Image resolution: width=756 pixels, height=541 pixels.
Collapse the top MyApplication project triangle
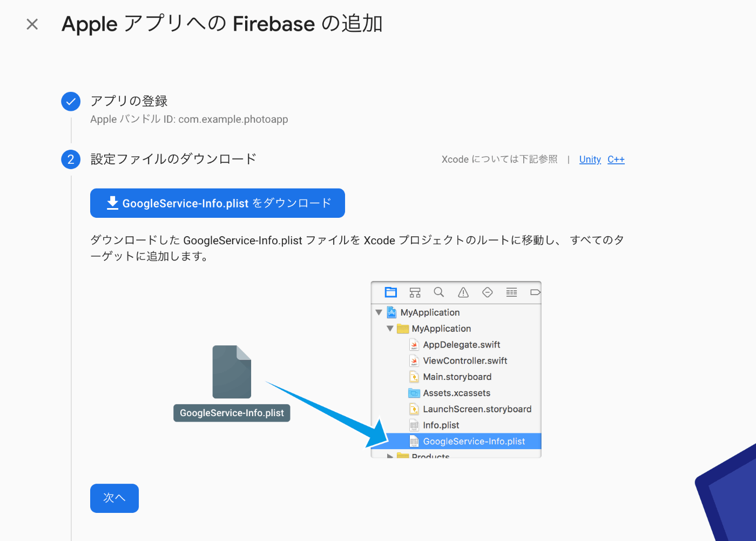point(379,312)
